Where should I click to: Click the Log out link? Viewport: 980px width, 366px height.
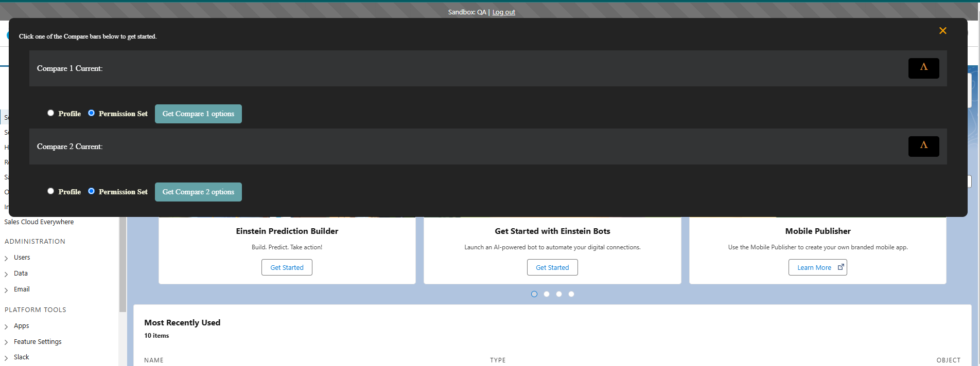click(503, 12)
